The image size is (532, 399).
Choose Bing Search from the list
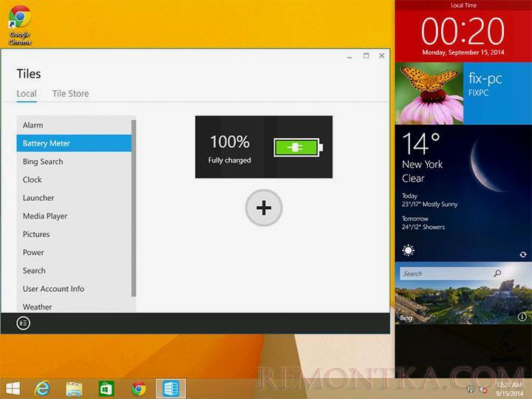pos(43,161)
